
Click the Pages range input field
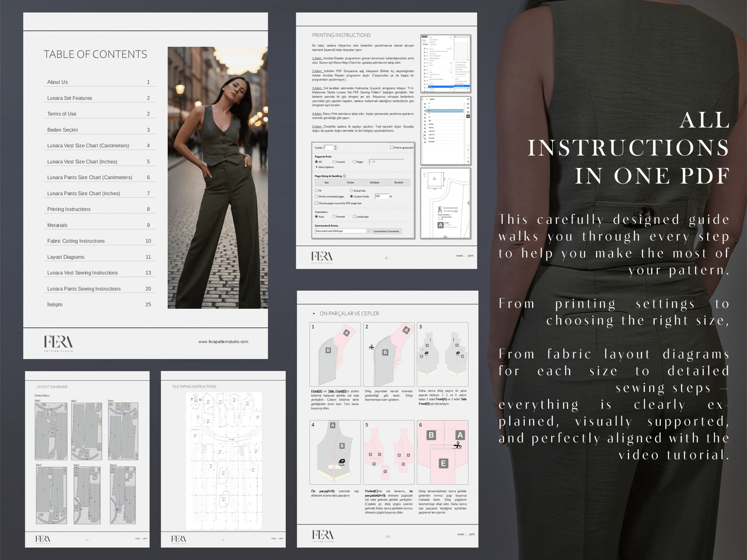pyautogui.click(x=387, y=162)
